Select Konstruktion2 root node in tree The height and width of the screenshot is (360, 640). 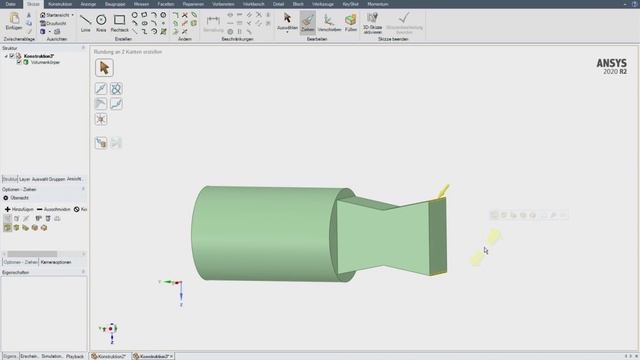click(39, 56)
